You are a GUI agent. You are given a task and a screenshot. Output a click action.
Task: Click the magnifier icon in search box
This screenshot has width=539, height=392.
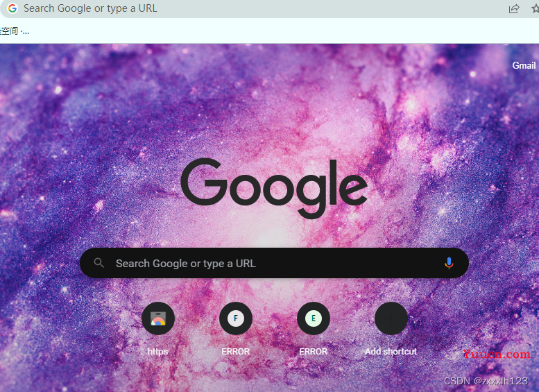[99, 263]
